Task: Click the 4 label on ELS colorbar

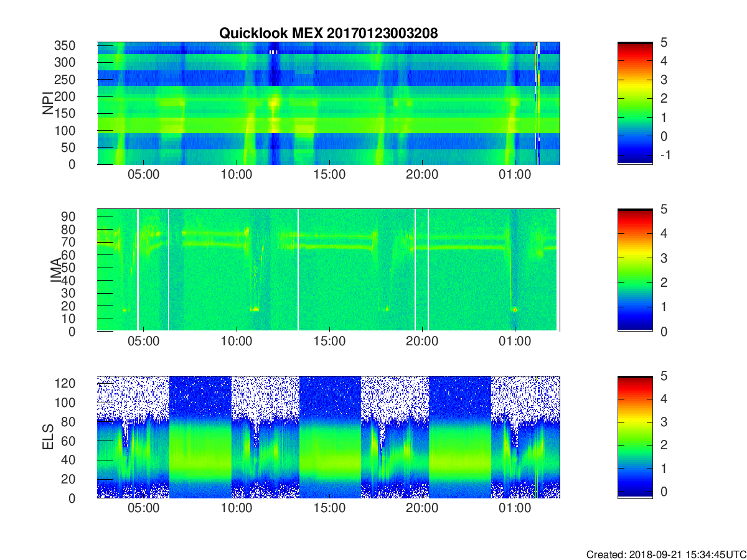Action: tap(664, 399)
